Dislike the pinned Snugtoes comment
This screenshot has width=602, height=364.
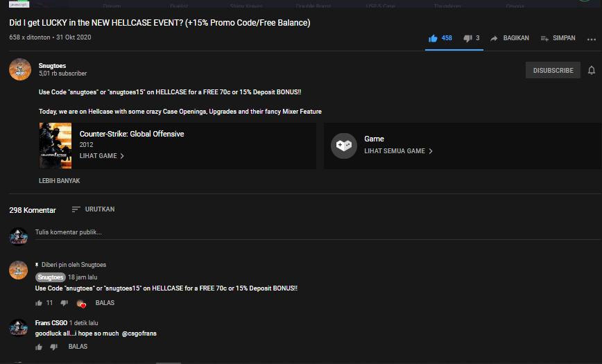(64, 303)
